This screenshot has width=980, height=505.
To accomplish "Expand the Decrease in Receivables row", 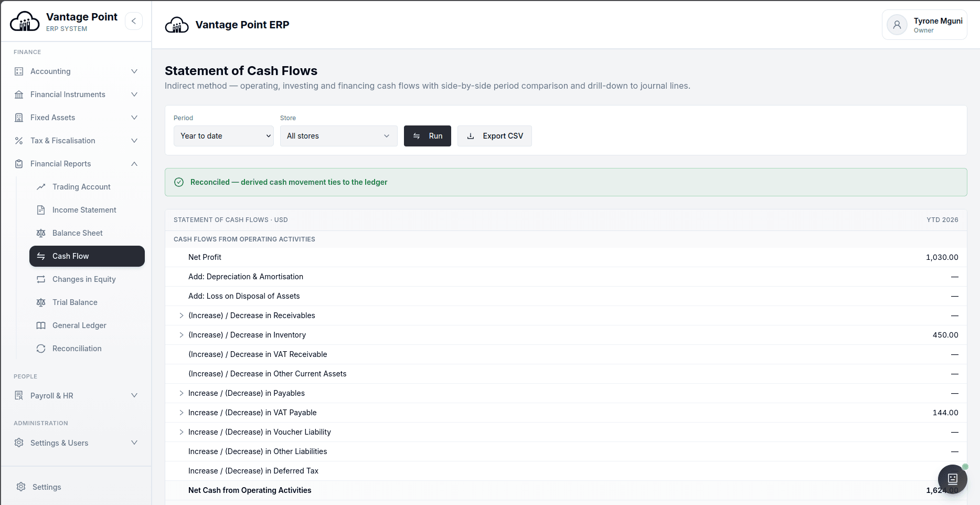I will point(182,315).
